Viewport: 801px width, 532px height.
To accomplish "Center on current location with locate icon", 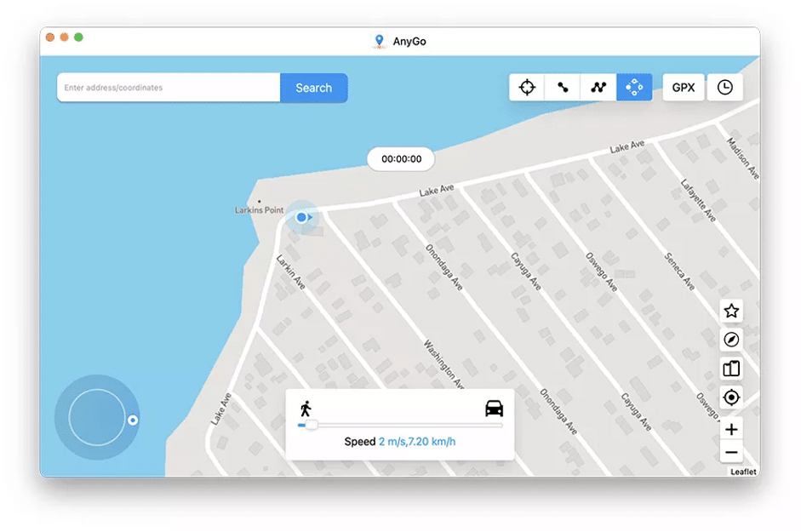I will click(730, 398).
